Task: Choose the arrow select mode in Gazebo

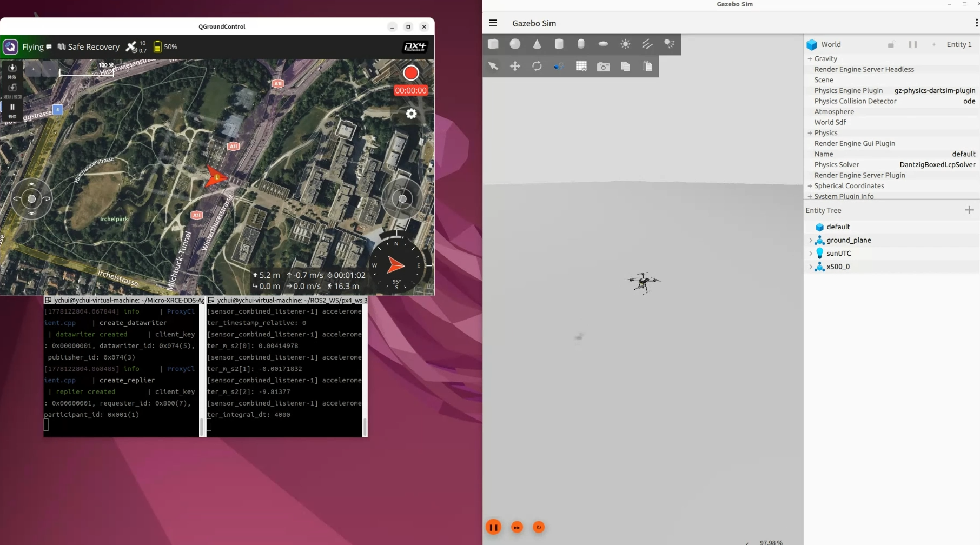Action: (x=493, y=66)
